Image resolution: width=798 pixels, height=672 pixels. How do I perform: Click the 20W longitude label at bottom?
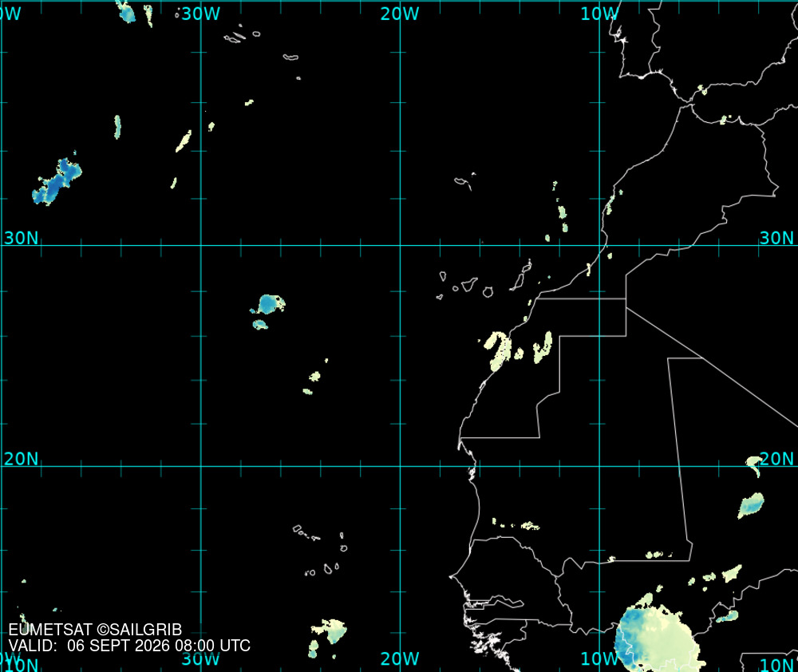pos(400,658)
